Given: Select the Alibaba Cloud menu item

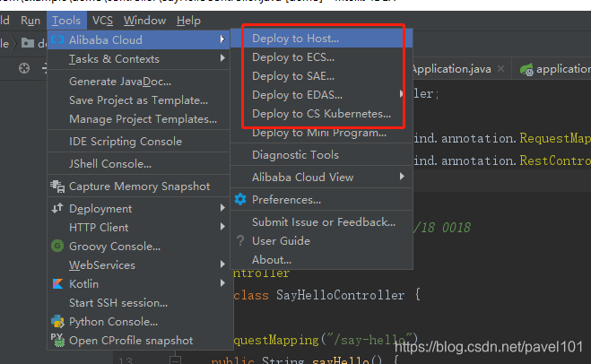Looking at the screenshot, I should click(x=139, y=40).
